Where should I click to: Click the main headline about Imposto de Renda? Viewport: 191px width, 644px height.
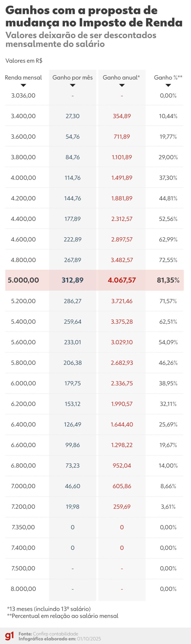pyautogui.click(x=94, y=16)
